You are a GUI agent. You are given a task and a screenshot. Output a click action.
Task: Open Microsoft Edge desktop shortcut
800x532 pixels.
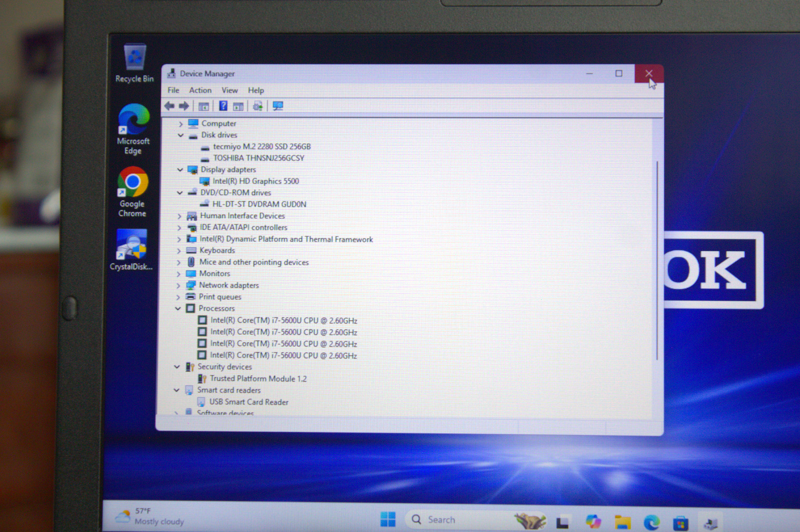tap(133, 130)
